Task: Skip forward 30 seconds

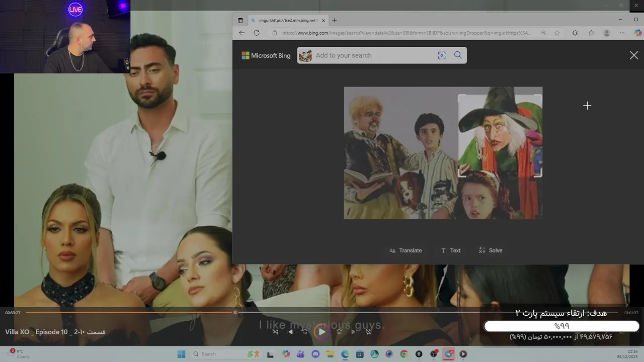Action: (x=339, y=332)
